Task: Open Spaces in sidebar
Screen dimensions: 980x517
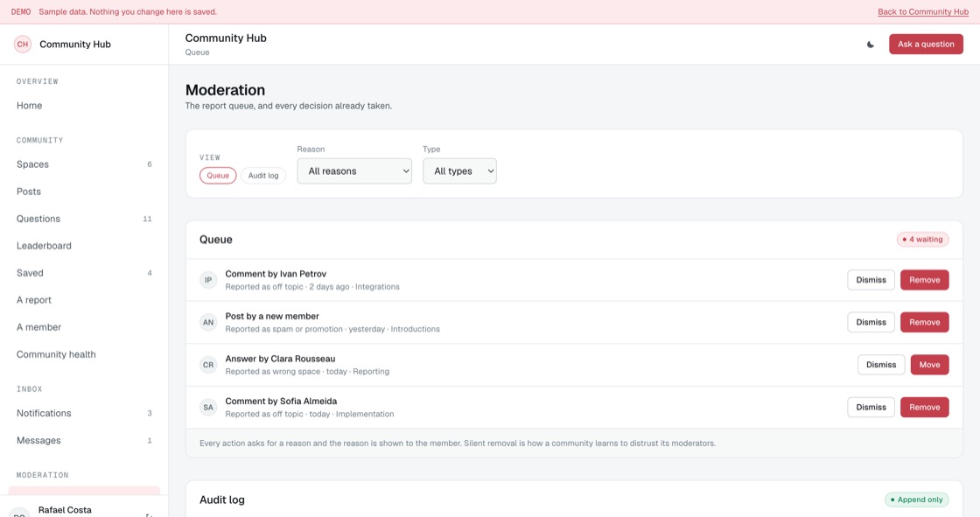Action: click(x=84, y=164)
